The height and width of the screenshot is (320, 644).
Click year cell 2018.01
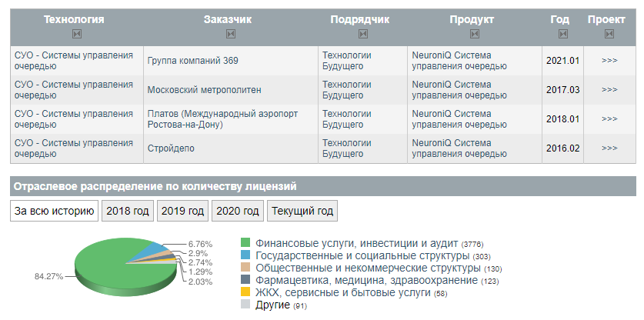click(562, 119)
